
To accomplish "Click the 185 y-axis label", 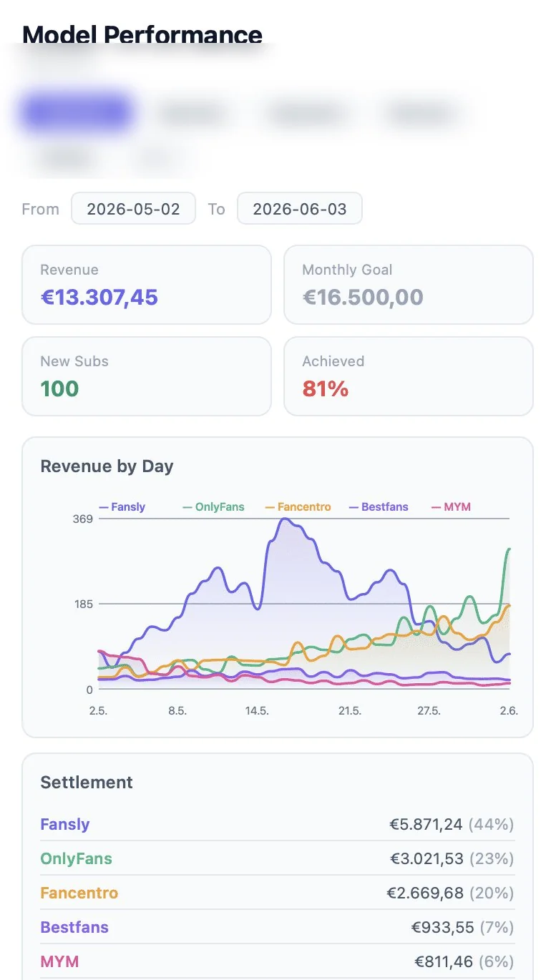I will pyautogui.click(x=83, y=604).
